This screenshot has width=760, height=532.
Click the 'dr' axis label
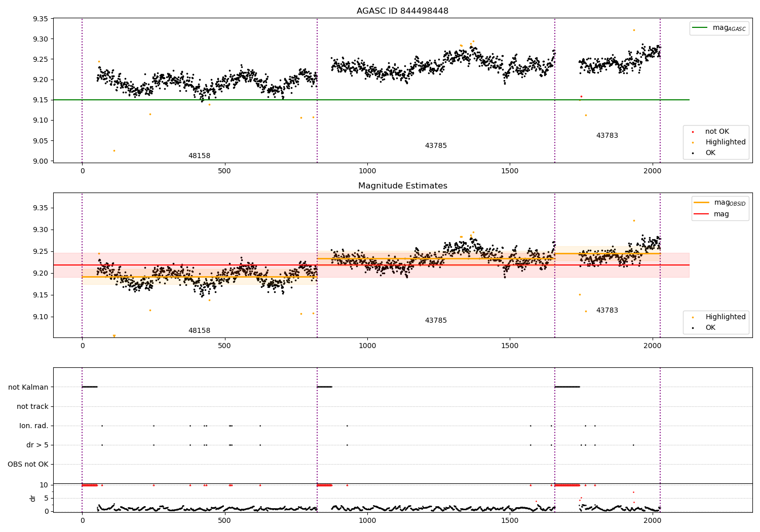coord(33,498)
